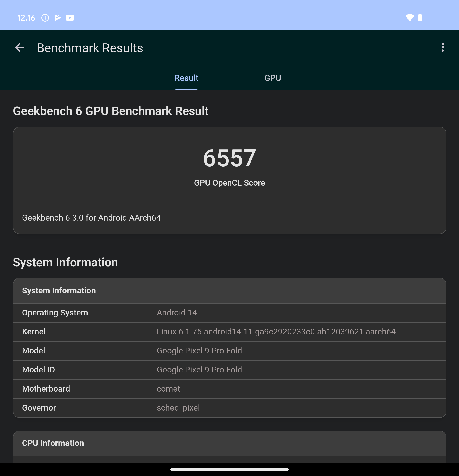
Task: Tap the Operating System row label
Action: coord(55,313)
